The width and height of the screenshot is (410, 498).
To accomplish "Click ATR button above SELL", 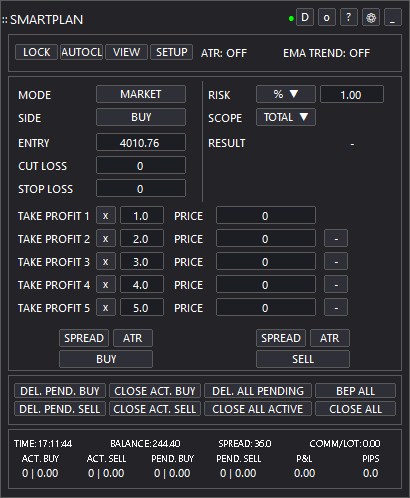I will (330, 338).
